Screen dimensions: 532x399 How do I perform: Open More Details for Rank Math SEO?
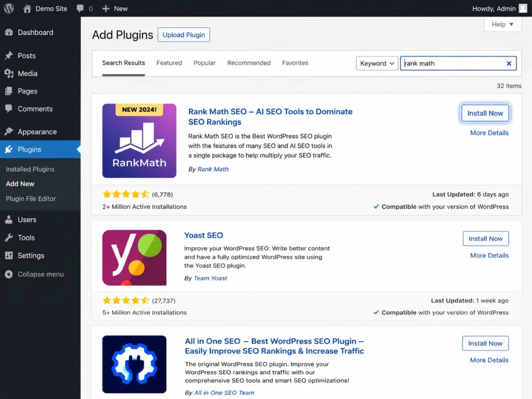[489, 133]
